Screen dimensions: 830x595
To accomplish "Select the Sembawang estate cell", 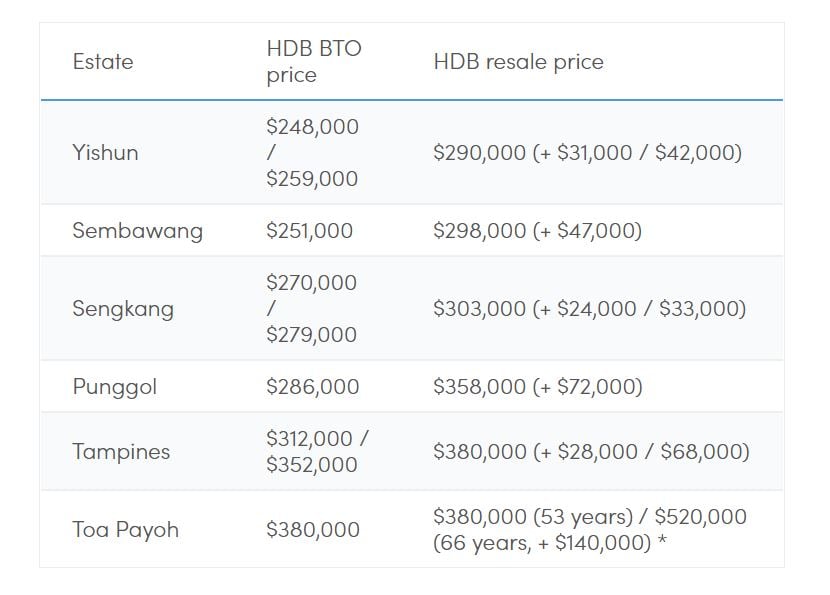I will coord(137,231).
